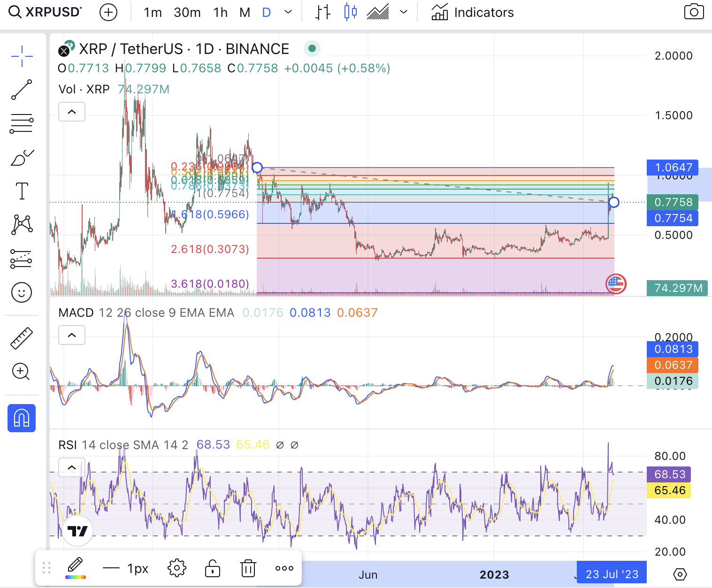Click the 2023 year label on time axis
The width and height of the screenshot is (712, 588).
click(x=494, y=574)
